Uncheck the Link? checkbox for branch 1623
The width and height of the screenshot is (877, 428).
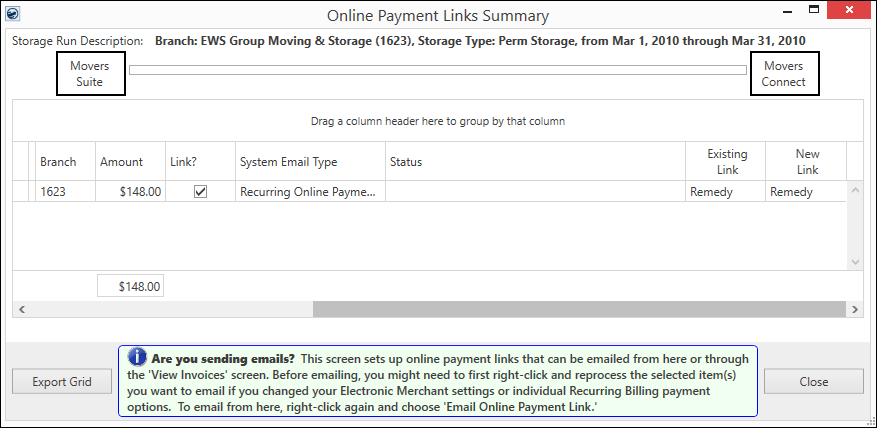(x=200, y=192)
